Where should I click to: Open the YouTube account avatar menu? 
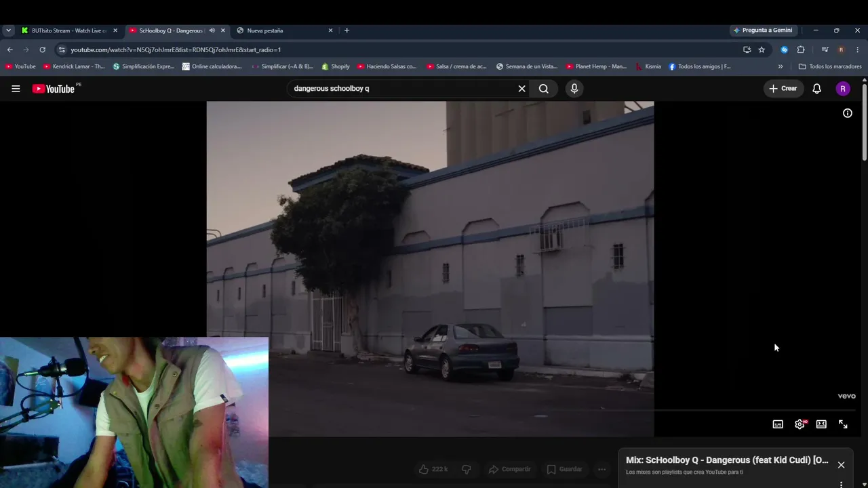843,89
